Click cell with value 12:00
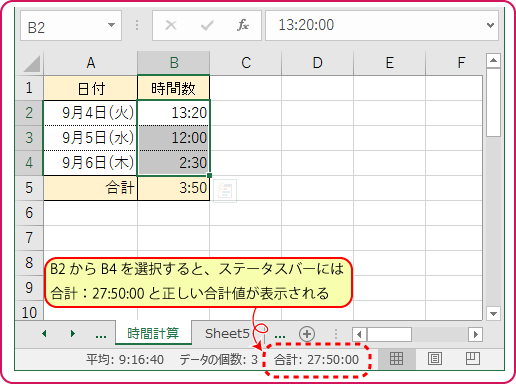 point(174,138)
